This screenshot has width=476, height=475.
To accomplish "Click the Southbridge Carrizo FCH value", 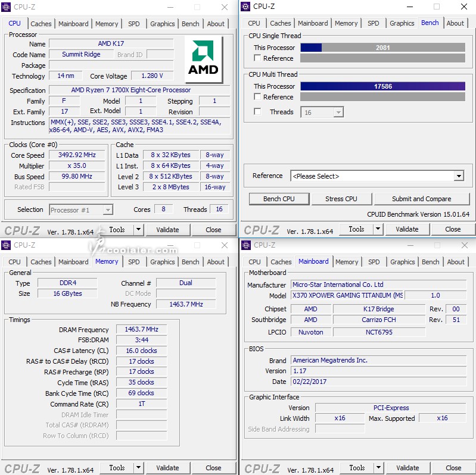I will click(x=379, y=320).
